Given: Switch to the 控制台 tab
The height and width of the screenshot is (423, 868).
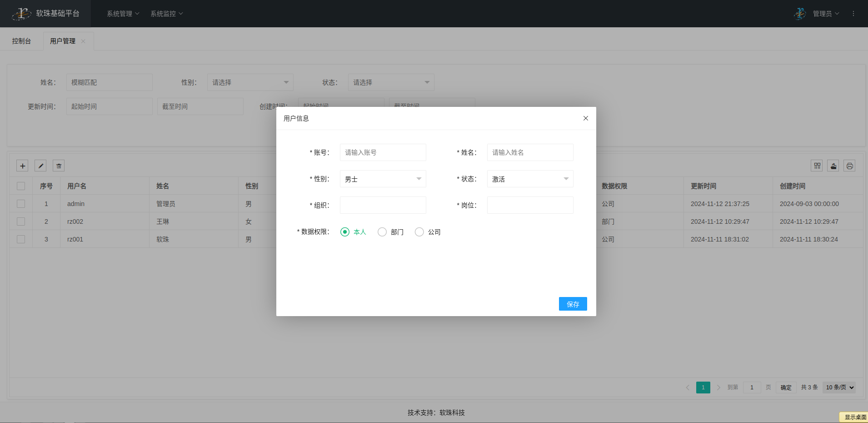Looking at the screenshot, I should [x=21, y=41].
